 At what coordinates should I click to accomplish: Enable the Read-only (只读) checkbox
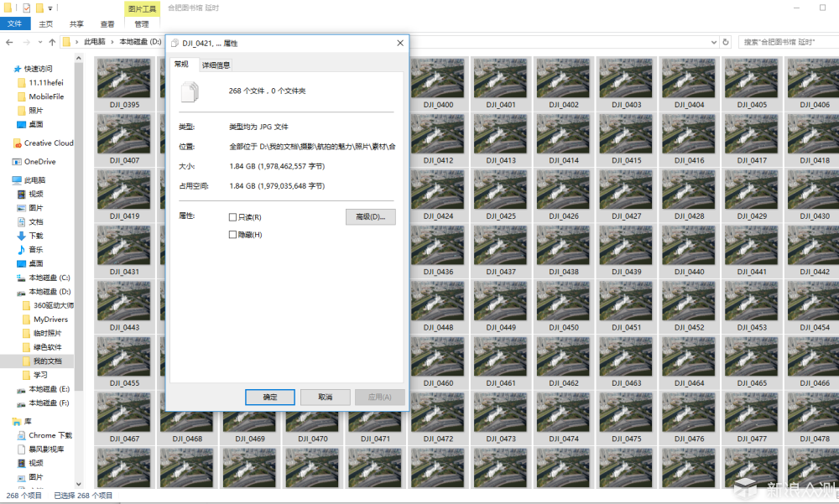(233, 217)
